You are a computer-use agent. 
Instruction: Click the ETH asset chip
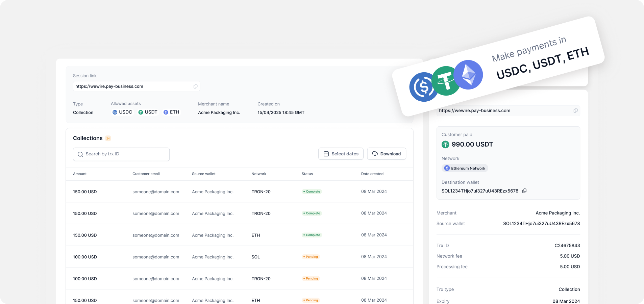(171, 112)
